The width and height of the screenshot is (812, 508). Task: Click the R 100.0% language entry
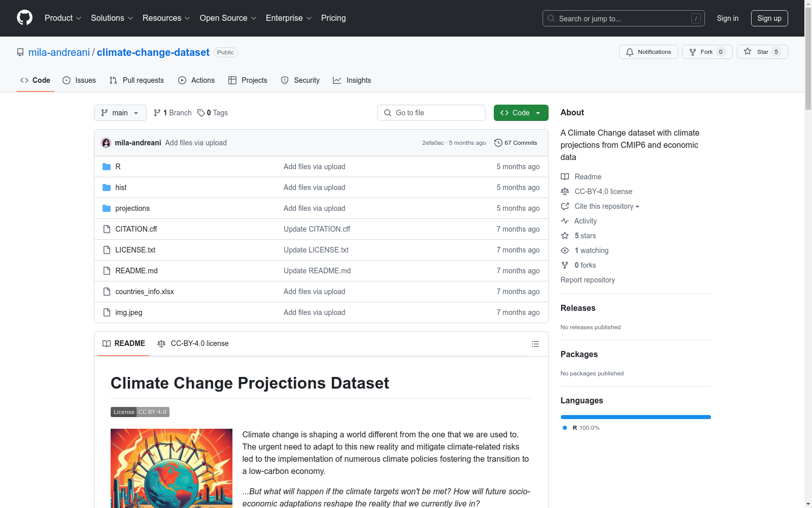coord(581,428)
